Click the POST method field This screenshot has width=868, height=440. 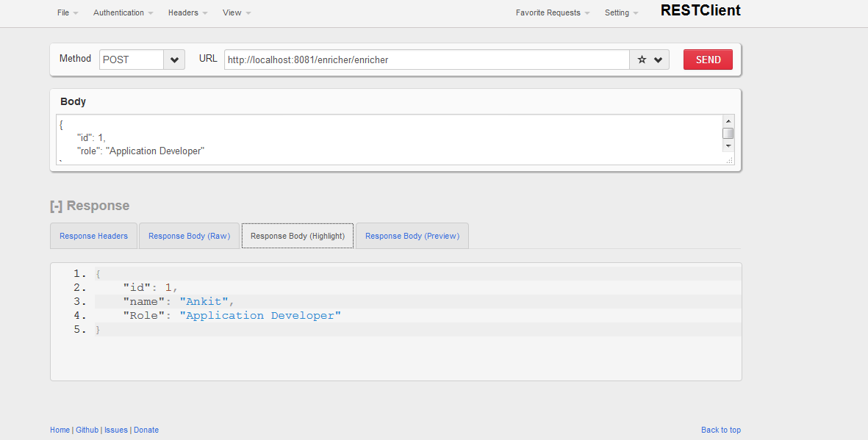132,59
